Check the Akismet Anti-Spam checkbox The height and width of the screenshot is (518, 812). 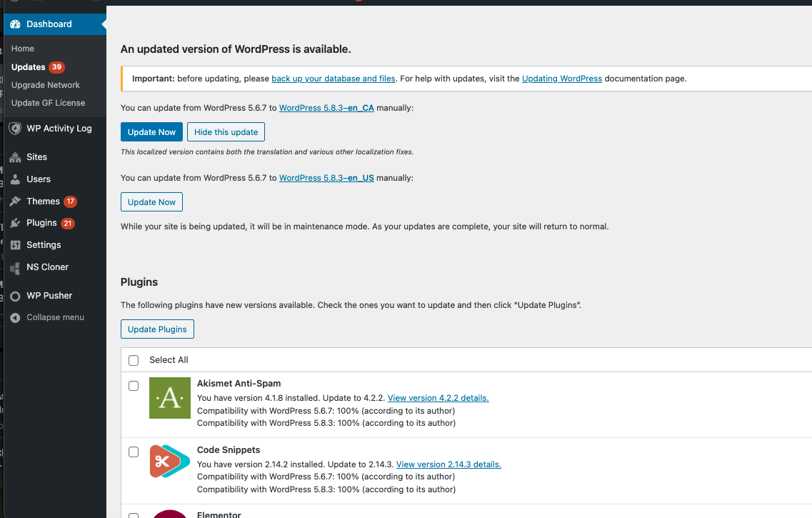tap(134, 386)
